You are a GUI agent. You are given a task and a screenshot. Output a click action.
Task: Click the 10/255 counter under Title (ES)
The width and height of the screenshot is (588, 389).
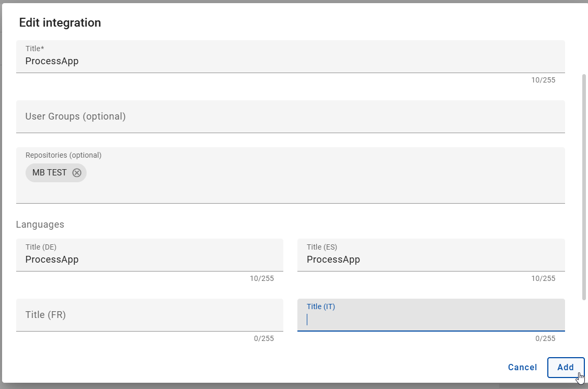point(543,278)
